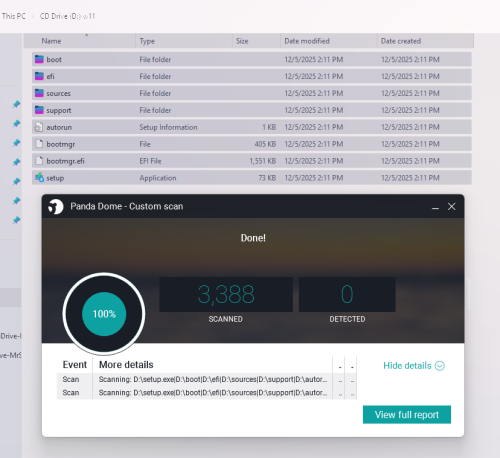Click the 405 KB size value
This screenshot has height=458, width=500.
[265, 144]
